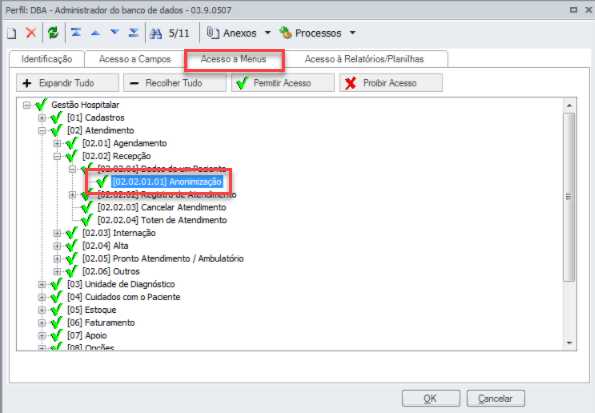Collapse the [02] Atendimento node
This screenshot has height=413, width=595.
pos(42,131)
